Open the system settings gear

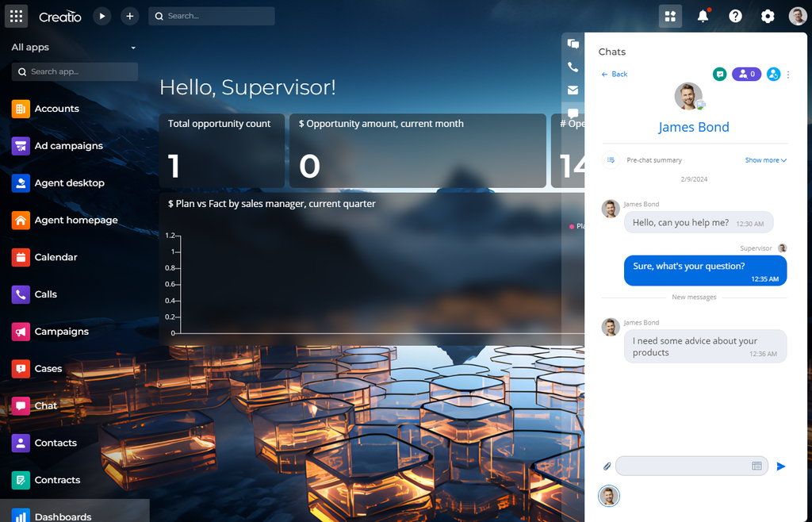point(768,16)
